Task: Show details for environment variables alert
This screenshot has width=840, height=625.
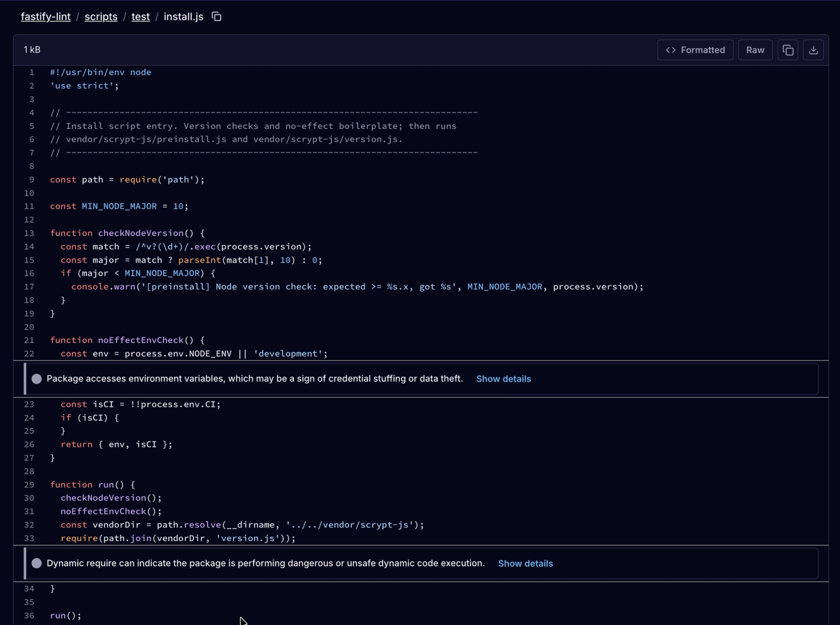Action: point(503,379)
